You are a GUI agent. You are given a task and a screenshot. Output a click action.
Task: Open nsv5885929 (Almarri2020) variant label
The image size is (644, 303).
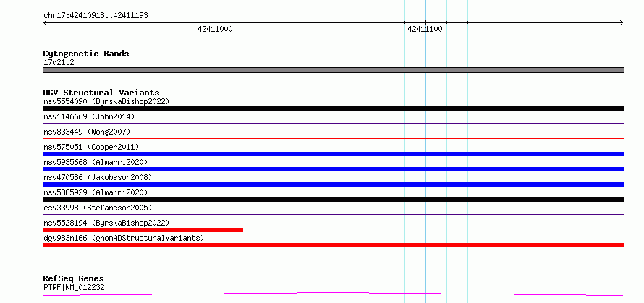[x=96, y=192]
